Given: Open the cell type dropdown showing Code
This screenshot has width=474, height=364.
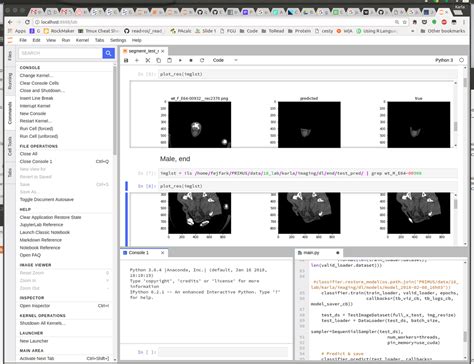Looking at the screenshot, I should (225, 60).
